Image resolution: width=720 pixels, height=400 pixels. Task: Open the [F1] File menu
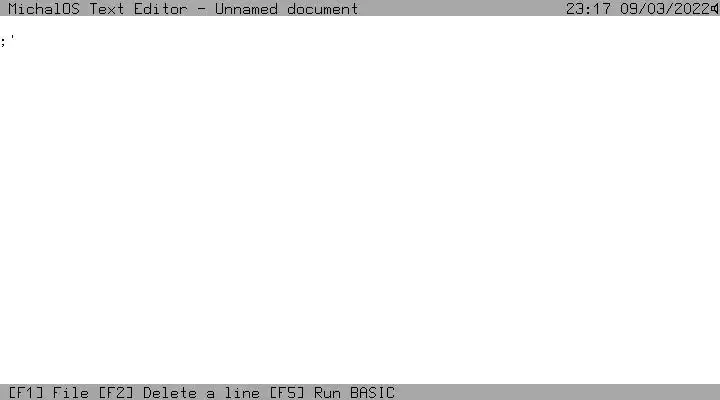point(49,393)
